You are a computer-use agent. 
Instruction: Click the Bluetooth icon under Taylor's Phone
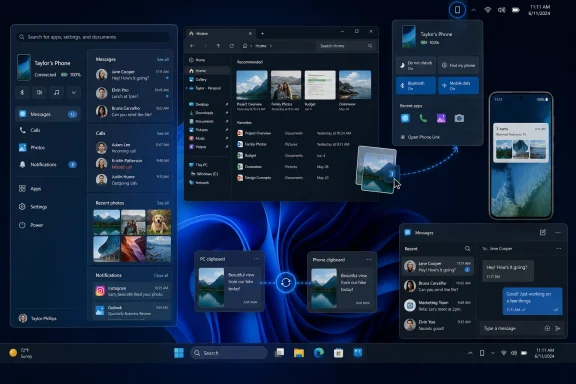tap(22, 92)
